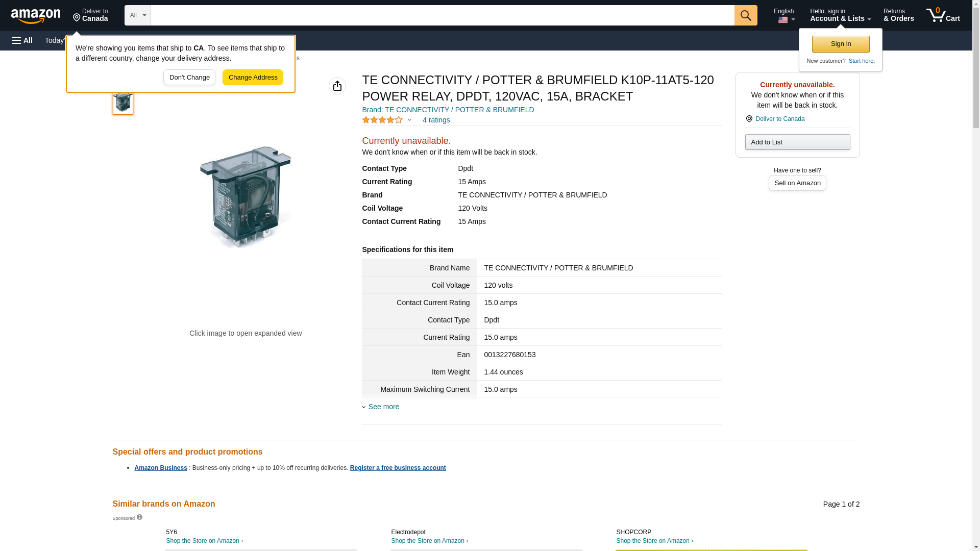Open the search category All dropdown

click(137, 15)
